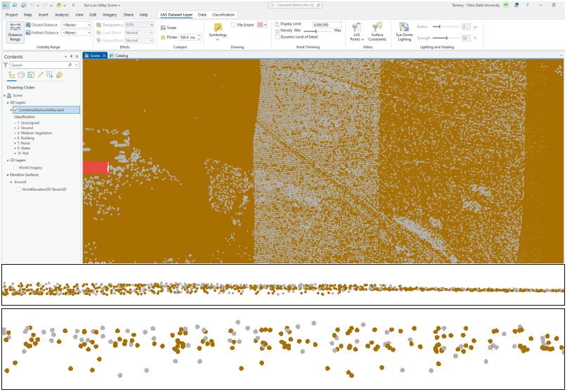The height and width of the screenshot is (392, 567).
Task: Collapse the Elevation Surfaces group
Action: [x=8, y=175]
